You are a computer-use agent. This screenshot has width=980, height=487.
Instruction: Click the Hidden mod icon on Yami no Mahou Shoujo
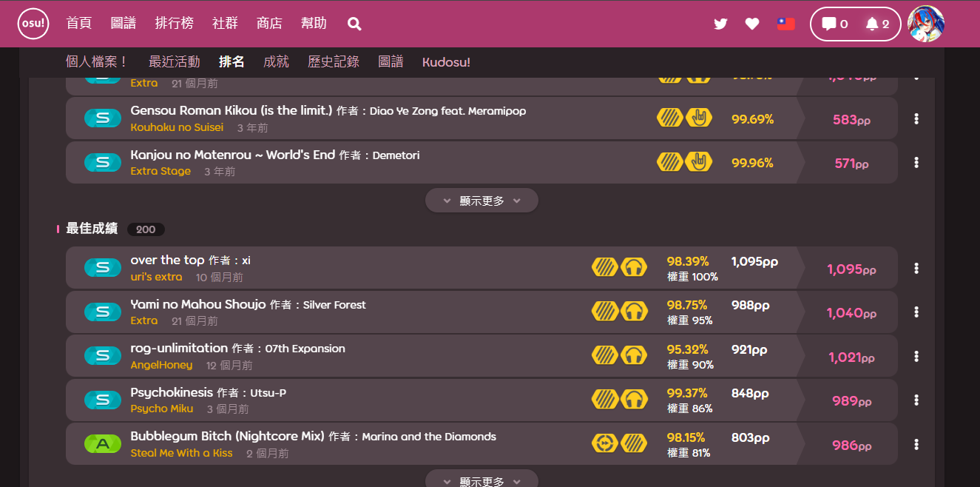[x=605, y=312]
